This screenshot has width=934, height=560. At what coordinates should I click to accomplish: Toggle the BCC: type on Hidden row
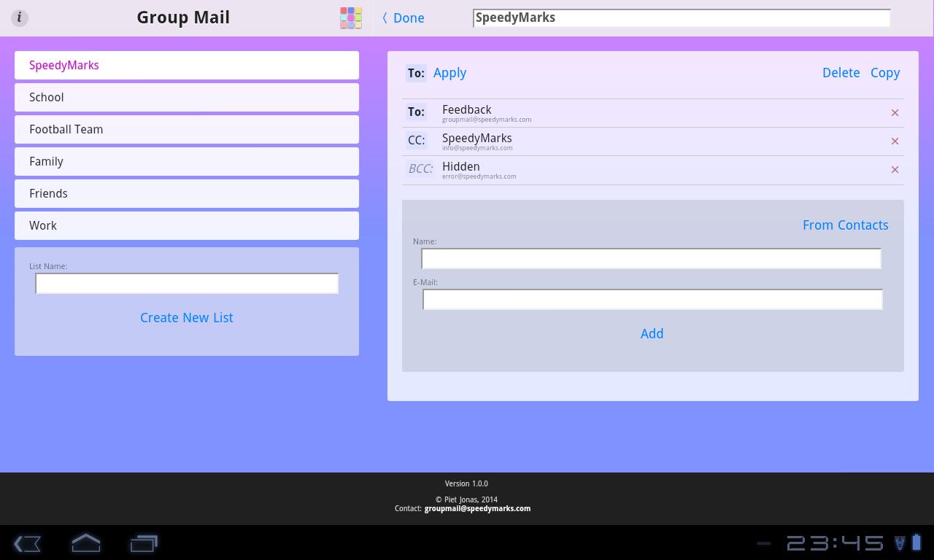coord(420,168)
